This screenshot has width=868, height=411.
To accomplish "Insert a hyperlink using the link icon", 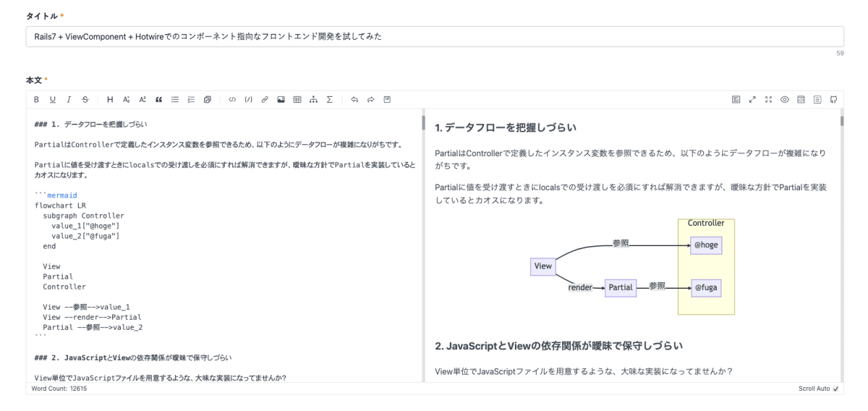I will coord(265,98).
